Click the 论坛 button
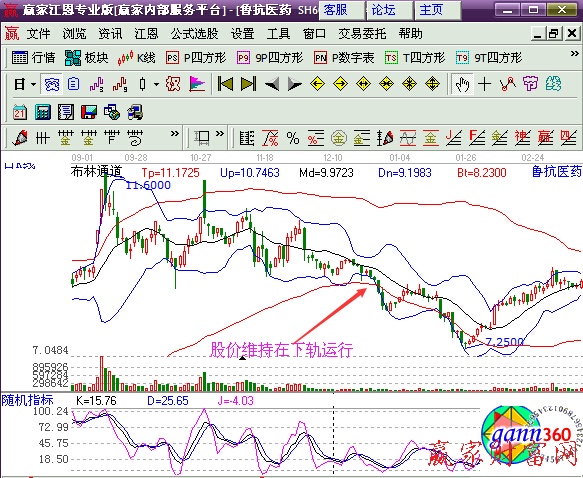583x478 pixels. 389,10
